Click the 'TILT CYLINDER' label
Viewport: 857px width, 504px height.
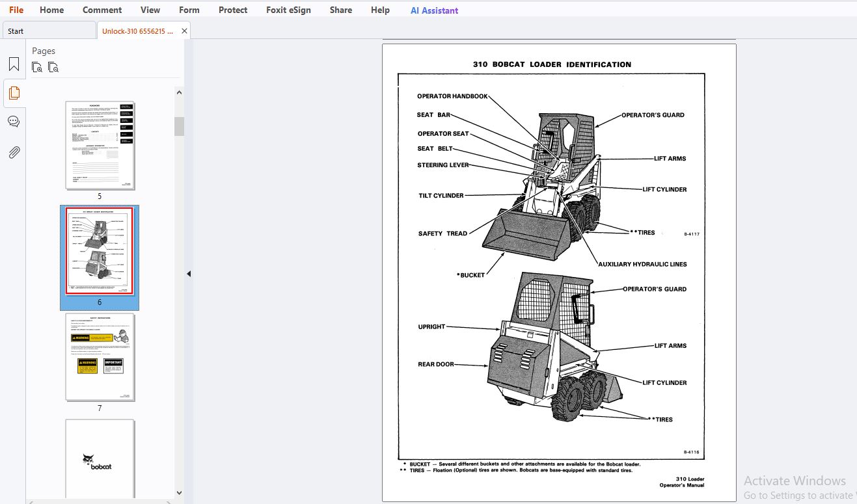click(x=441, y=196)
